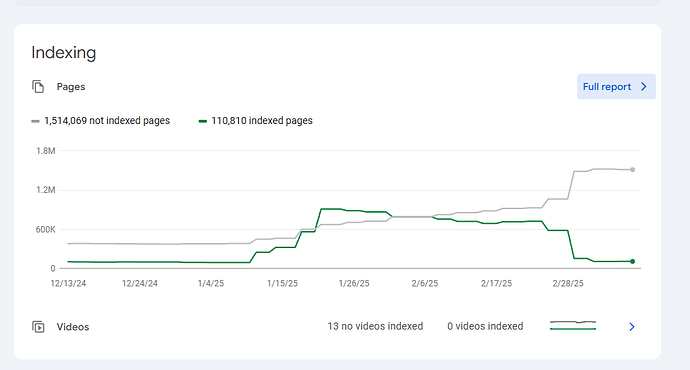The image size is (690, 370).
Task: Click the "0 videos indexed" text
Action: [485, 326]
